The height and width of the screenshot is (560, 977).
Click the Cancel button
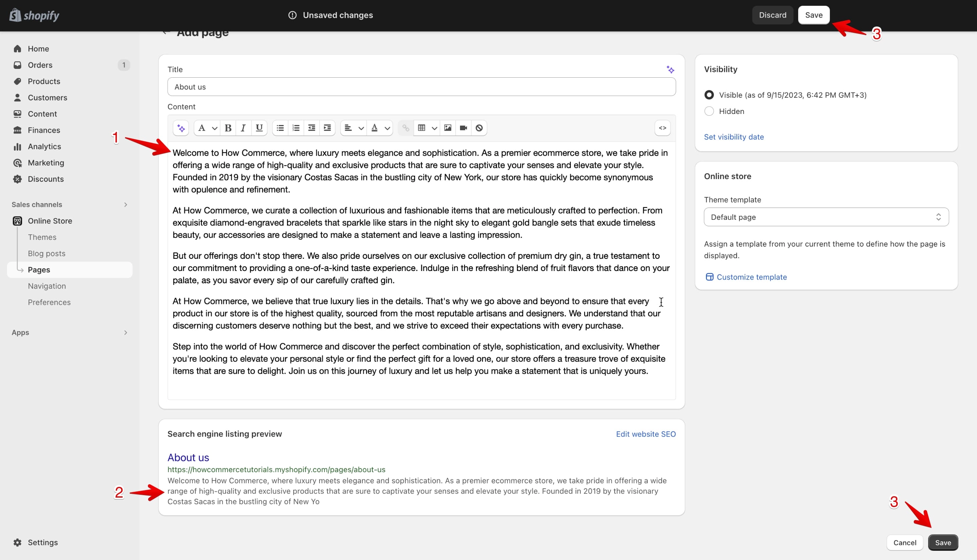pyautogui.click(x=905, y=542)
